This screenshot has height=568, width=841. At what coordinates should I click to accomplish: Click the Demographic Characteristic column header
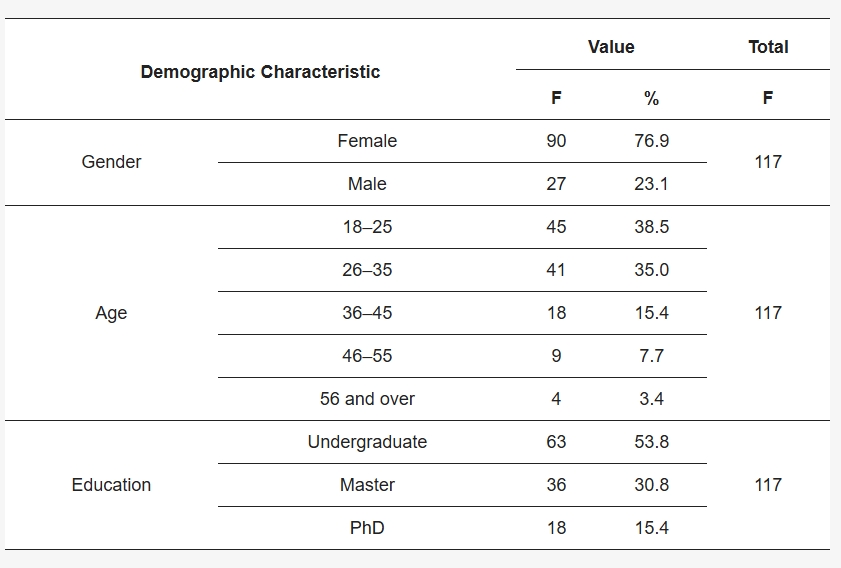(x=260, y=72)
